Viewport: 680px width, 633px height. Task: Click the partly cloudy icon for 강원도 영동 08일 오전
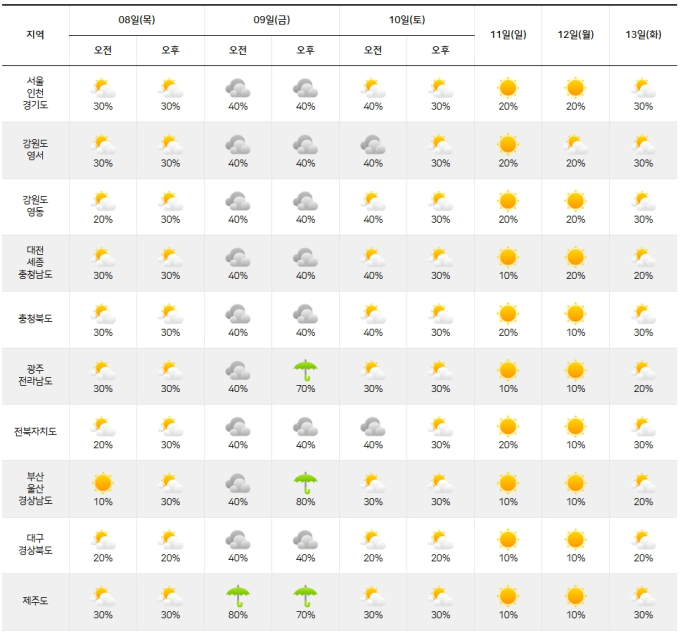103,201
